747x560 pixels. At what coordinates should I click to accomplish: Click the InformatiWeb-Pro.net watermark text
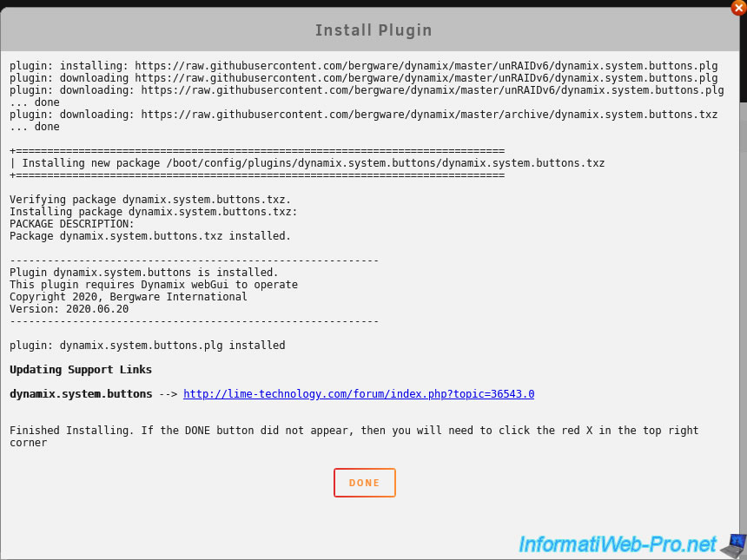coord(618,544)
